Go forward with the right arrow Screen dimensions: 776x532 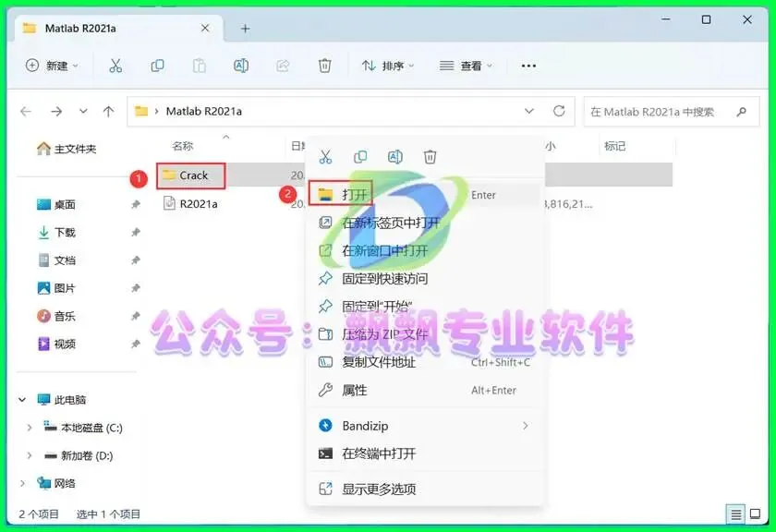click(x=56, y=112)
